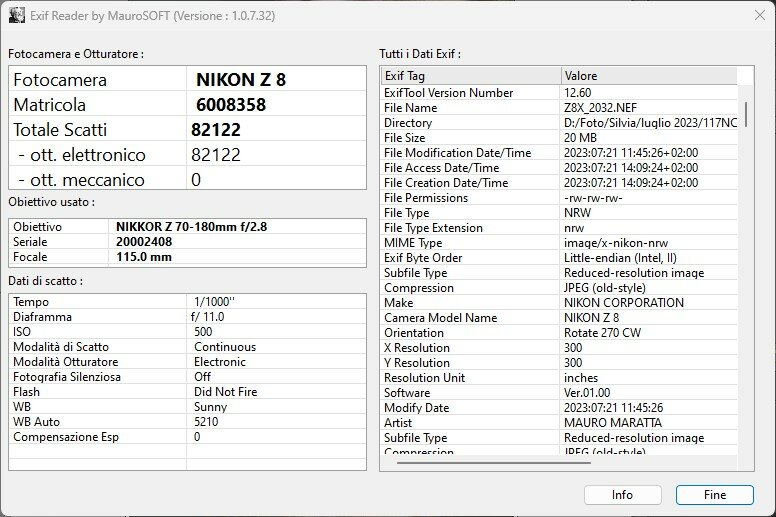Select 'ExifTool Version Number' row

[x=559, y=93]
